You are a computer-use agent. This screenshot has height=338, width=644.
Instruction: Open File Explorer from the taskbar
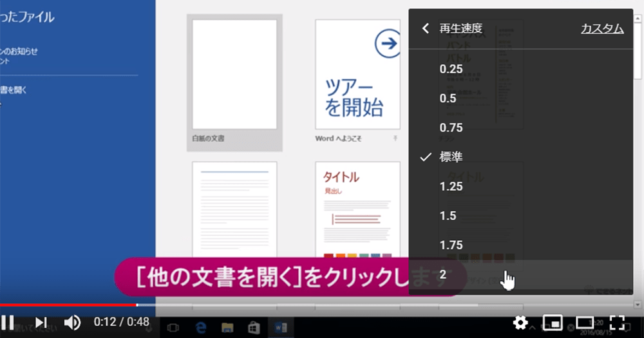tap(227, 327)
